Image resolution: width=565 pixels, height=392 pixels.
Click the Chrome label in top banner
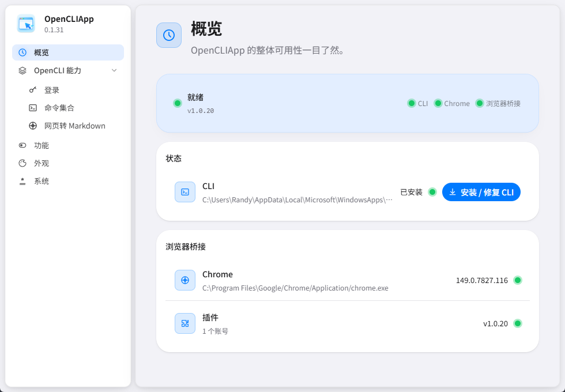point(457,103)
